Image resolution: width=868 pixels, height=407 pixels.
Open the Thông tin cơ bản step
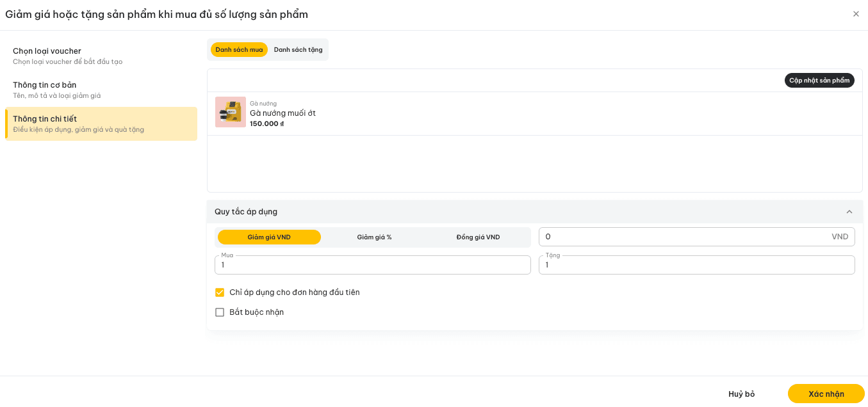101,90
